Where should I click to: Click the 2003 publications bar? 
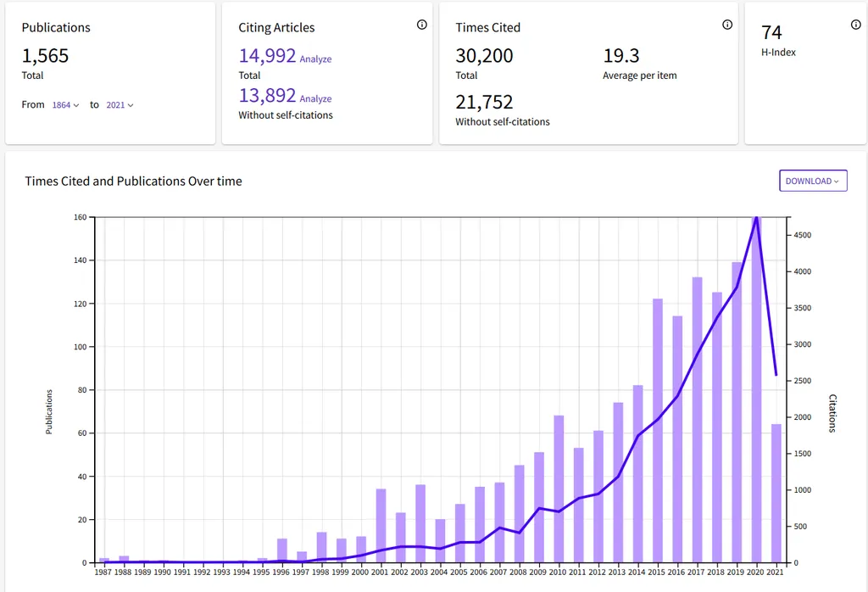tap(420, 523)
